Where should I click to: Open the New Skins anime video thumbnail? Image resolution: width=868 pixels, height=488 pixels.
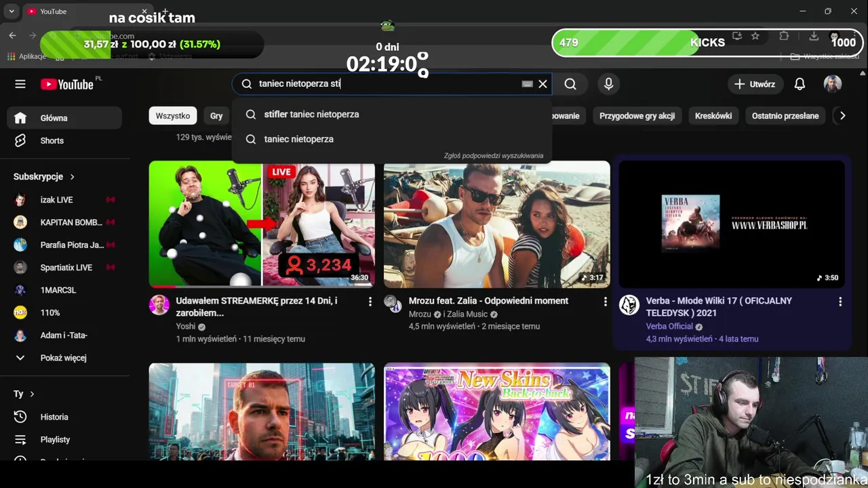pos(497,411)
